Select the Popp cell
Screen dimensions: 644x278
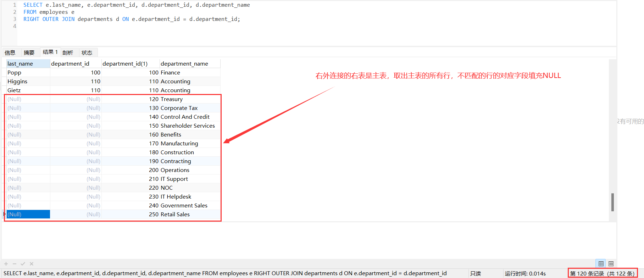click(x=28, y=72)
